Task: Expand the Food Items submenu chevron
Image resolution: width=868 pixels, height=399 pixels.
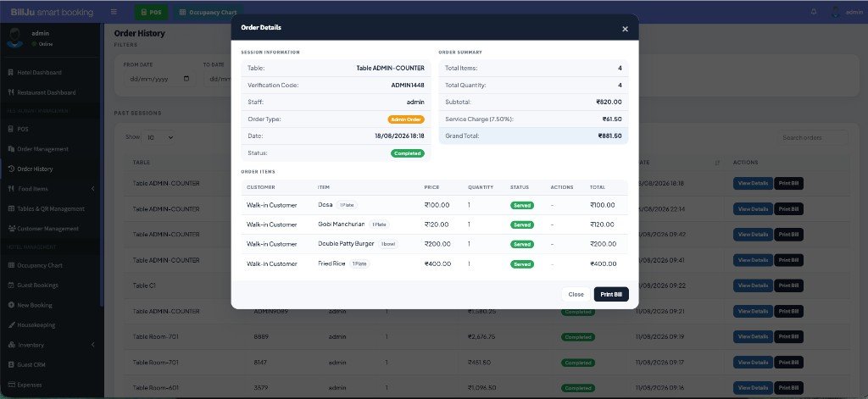Action: tap(92, 189)
